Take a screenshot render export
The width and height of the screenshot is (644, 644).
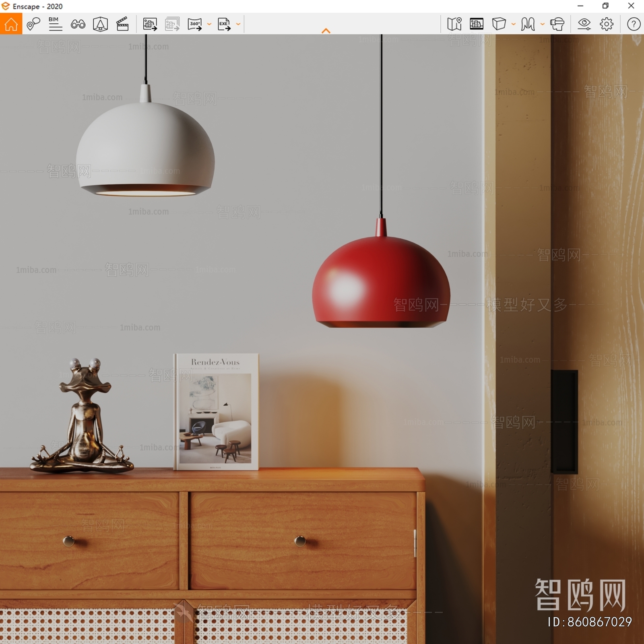(150, 24)
